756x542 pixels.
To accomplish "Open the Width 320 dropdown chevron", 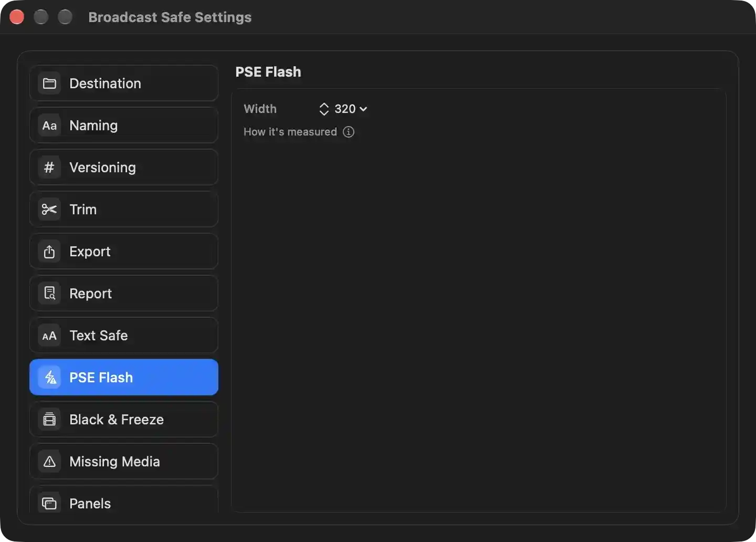I will [x=363, y=109].
